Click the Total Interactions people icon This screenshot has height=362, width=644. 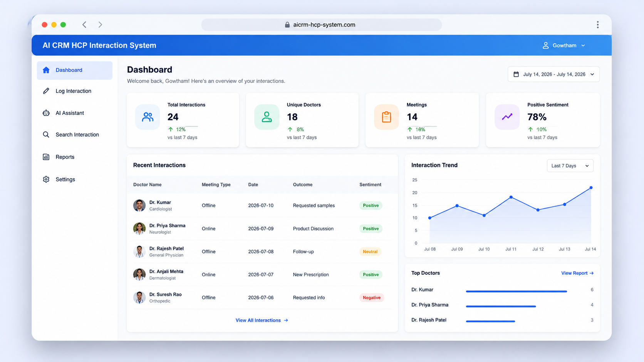pyautogui.click(x=148, y=117)
